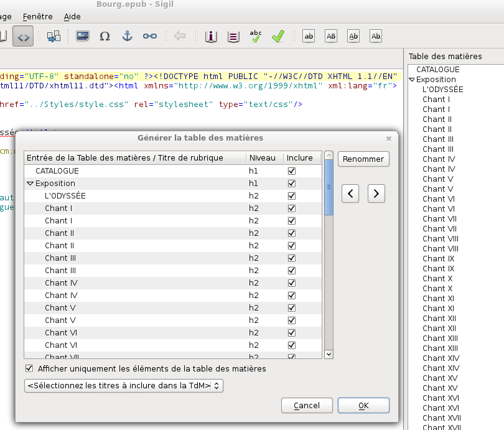Click the lowercase 'ab' case-change icon
The width and height of the screenshot is (504, 430).
309,36
